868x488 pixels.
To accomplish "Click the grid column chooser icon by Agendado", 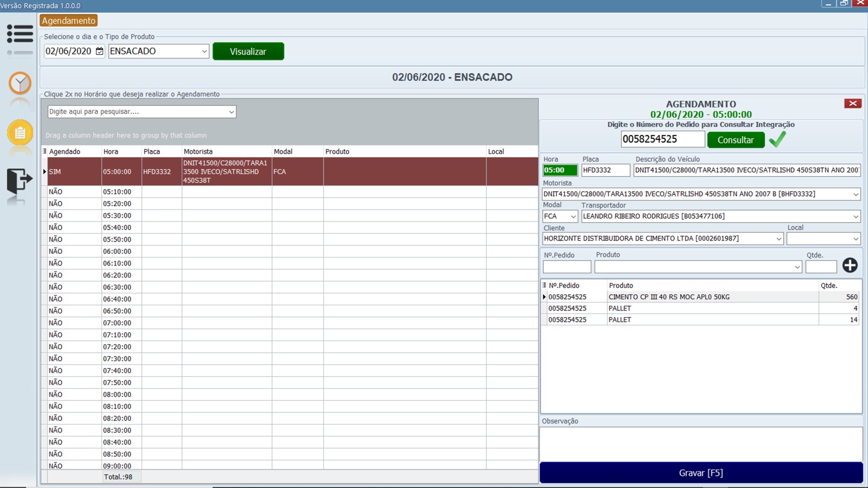I will coord(44,151).
